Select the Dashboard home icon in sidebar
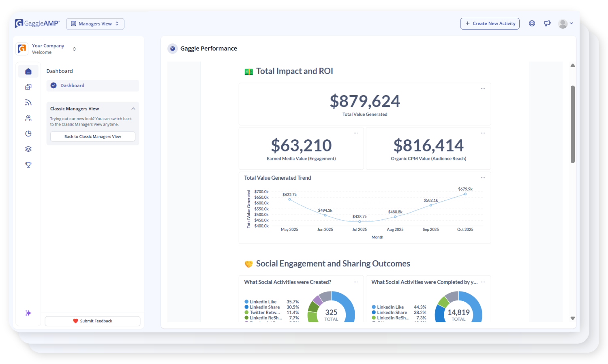Viewport: 608px width, 364px height. 28,71
